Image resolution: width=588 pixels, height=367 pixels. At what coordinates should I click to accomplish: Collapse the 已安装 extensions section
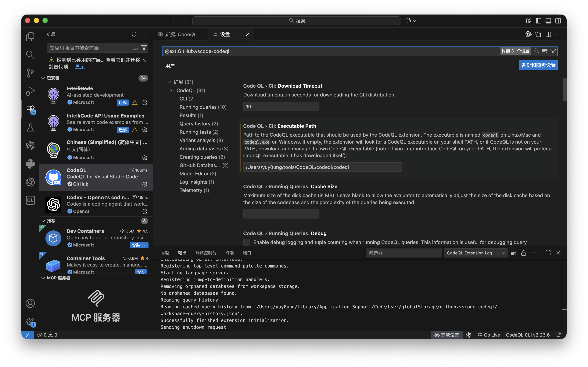pos(43,78)
